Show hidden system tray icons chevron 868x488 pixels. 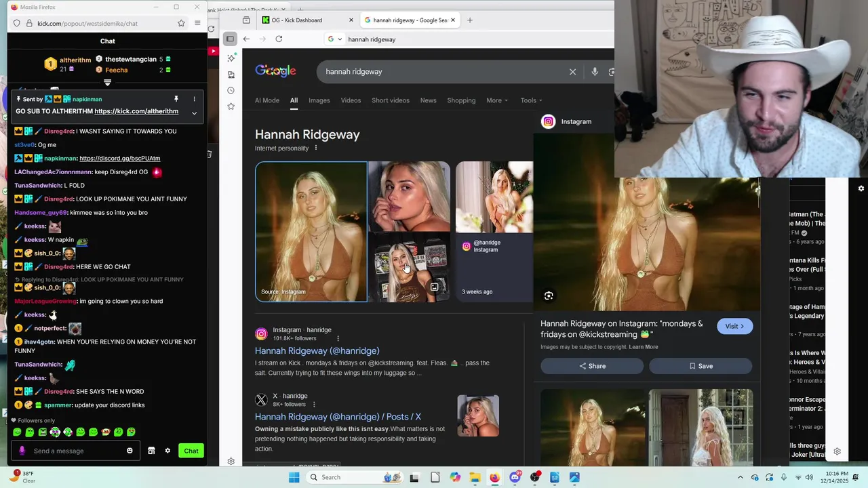[x=740, y=477]
